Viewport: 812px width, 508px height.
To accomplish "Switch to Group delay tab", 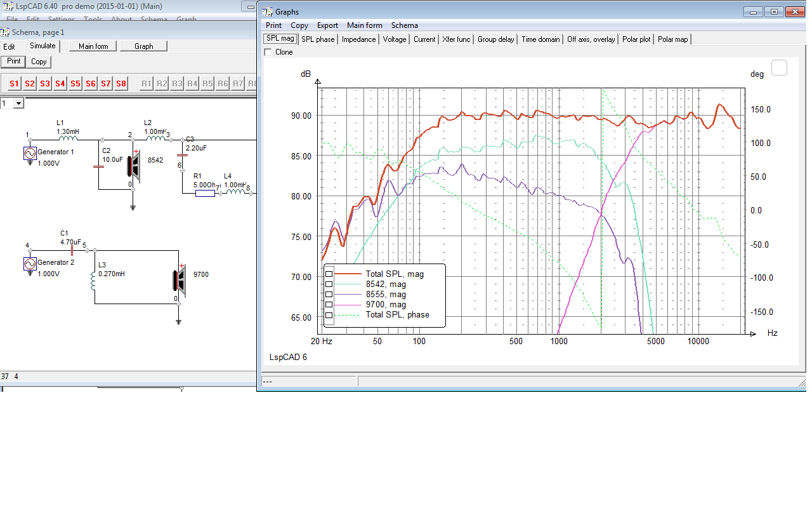I will 496,39.
